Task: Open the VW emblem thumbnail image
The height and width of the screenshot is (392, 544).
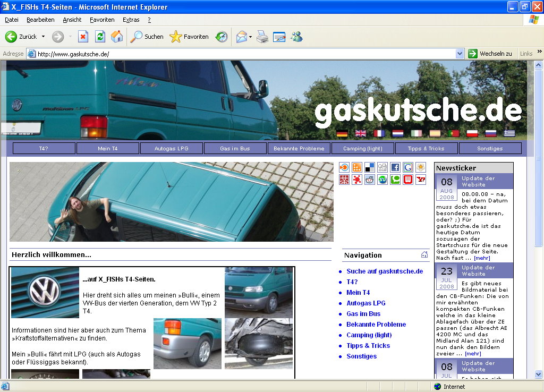Action: (x=45, y=293)
